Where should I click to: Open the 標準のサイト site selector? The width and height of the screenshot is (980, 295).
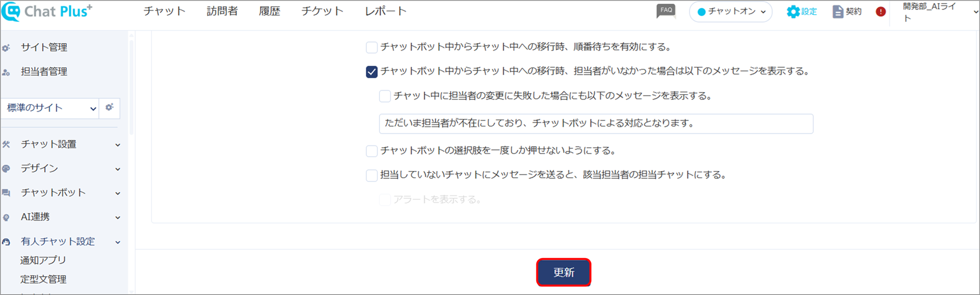pos(50,108)
